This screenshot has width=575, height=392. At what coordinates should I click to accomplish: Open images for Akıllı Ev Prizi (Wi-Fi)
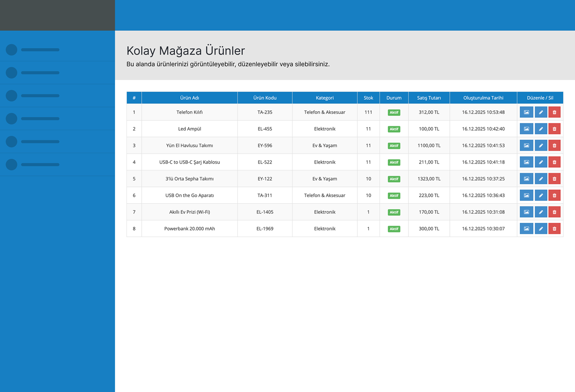(x=526, y=212)
